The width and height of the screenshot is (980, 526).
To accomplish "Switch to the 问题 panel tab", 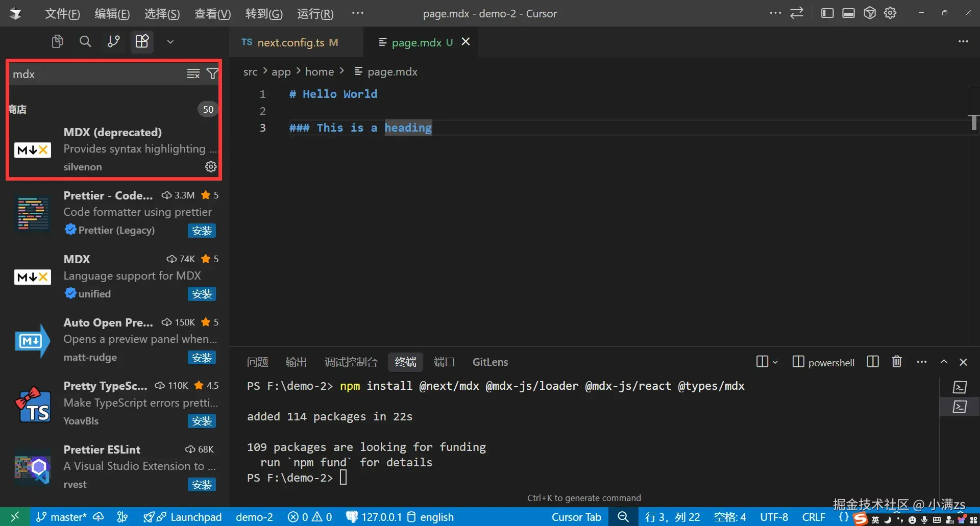I will [257, 362].
